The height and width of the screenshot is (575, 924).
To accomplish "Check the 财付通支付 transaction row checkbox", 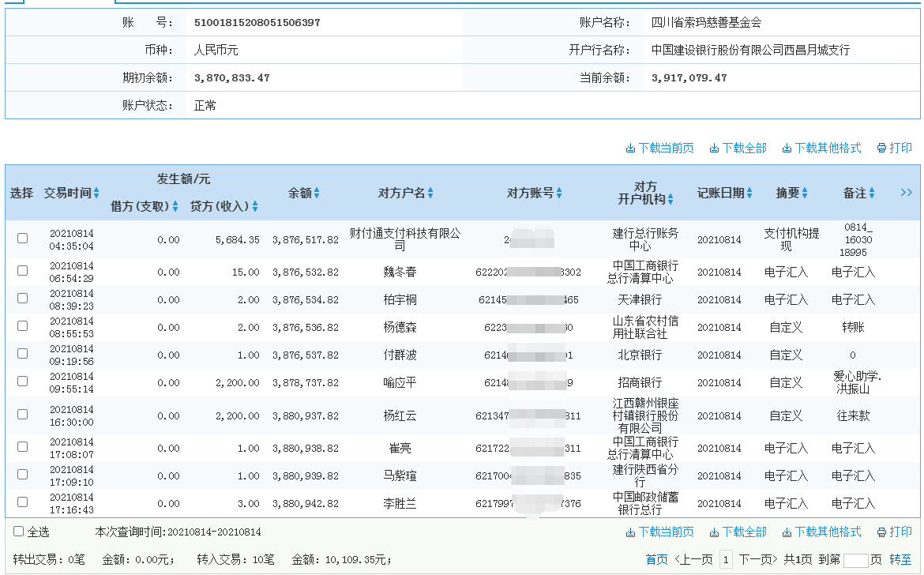I will (x=22, y=237).
